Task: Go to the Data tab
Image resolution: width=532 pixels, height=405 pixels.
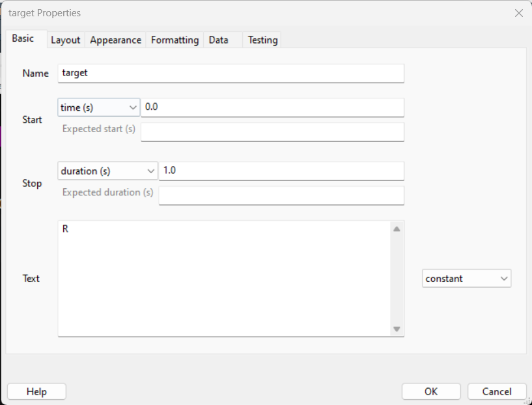Action: pyautogui.click(x=218, y=40)
